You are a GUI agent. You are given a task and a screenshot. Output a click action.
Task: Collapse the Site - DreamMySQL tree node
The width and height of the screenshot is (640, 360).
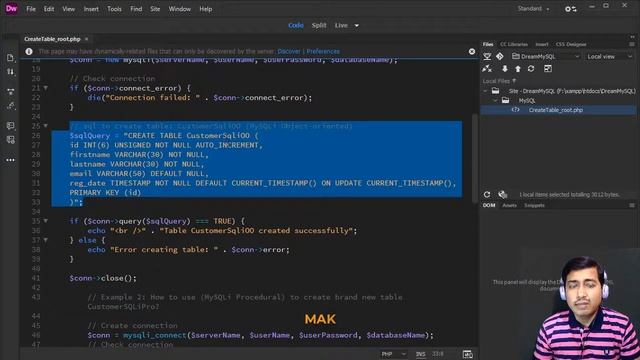pos(486,91)
